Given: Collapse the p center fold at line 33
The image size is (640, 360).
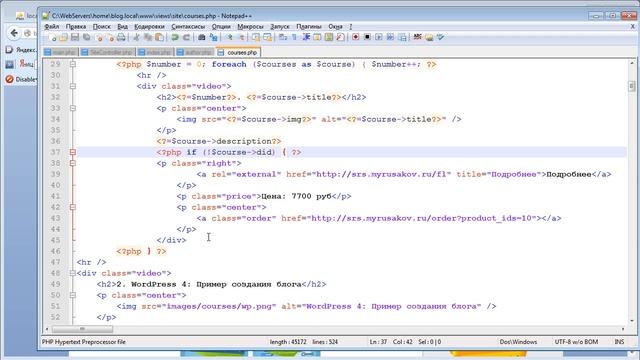Looking at the screenshot, I should pos(73,108).
